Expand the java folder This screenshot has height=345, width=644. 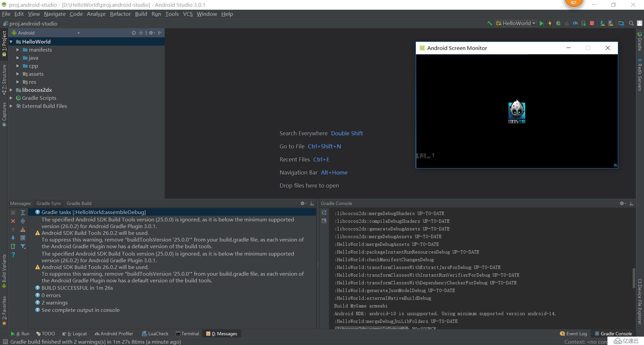point(18,58)
